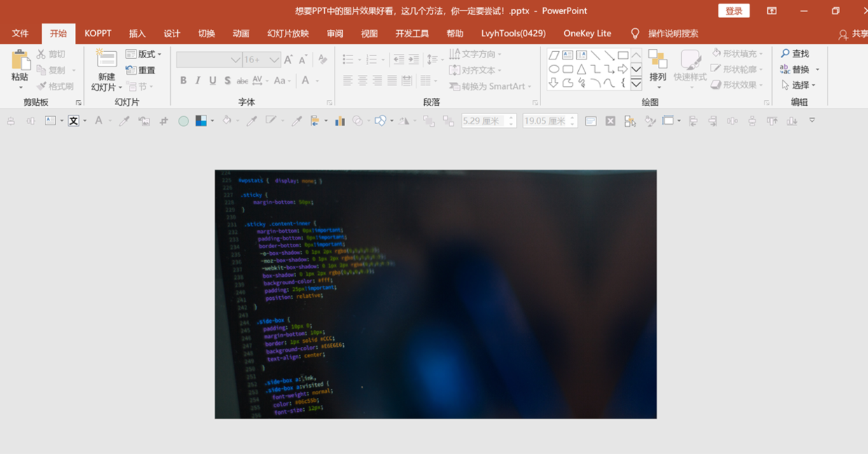Click the 共享 share button
Image resolution: width=868 pixels, height=454 pixels.
pos(853,34)
